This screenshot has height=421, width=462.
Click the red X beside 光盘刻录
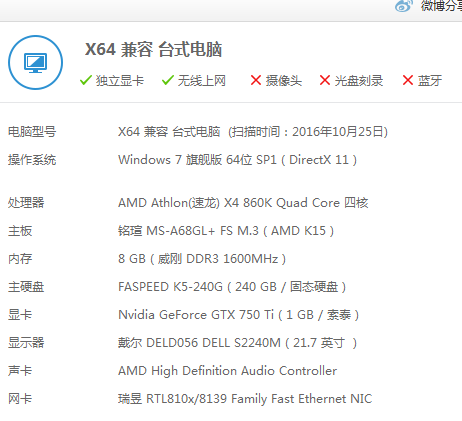[x=325, y=80]
